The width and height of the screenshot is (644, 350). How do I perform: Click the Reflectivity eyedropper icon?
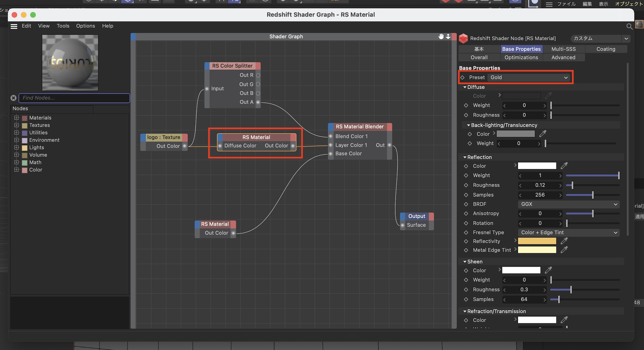click(x=564, y=241)
